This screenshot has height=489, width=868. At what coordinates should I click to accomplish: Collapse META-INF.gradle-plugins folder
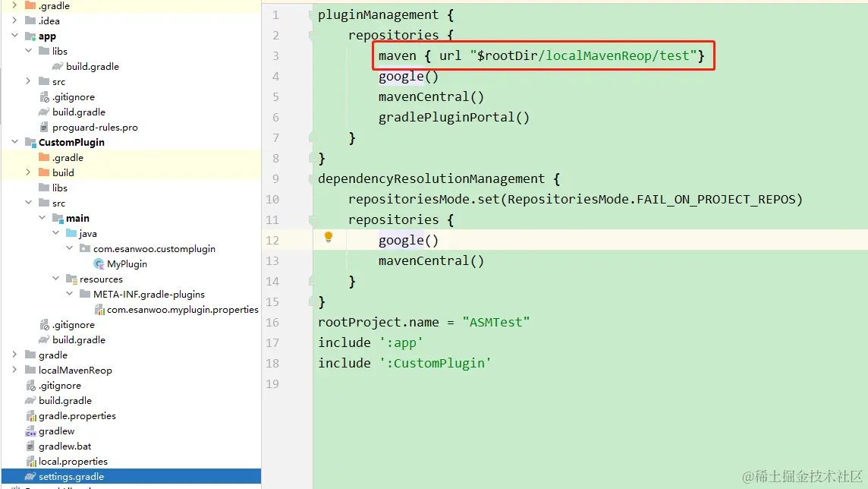[69, 294]
